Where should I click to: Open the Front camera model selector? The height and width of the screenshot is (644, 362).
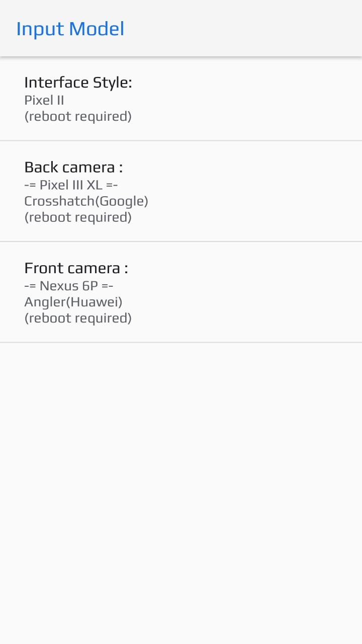point(181,292)
